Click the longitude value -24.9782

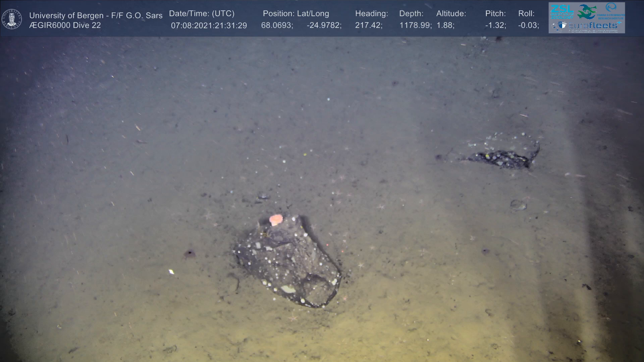point(324,25)
